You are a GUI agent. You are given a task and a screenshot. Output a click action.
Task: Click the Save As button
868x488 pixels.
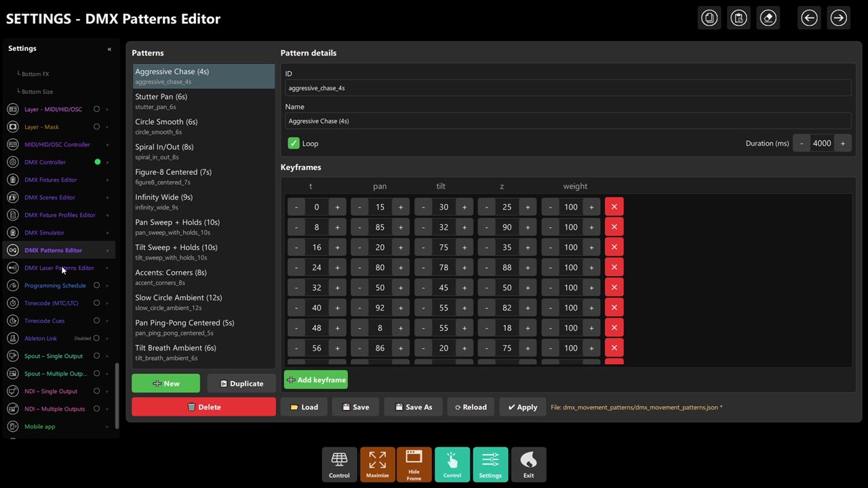click(413, 407)
